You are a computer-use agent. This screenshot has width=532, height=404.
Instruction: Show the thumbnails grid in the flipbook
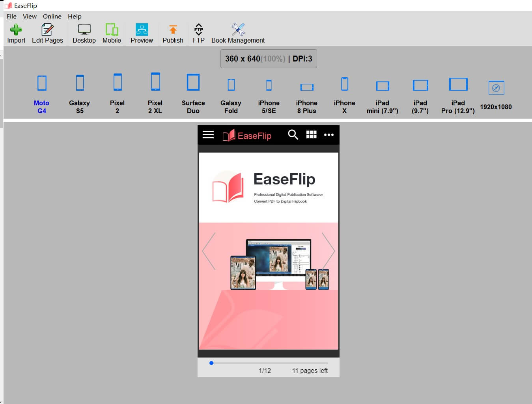pos(311,135)
